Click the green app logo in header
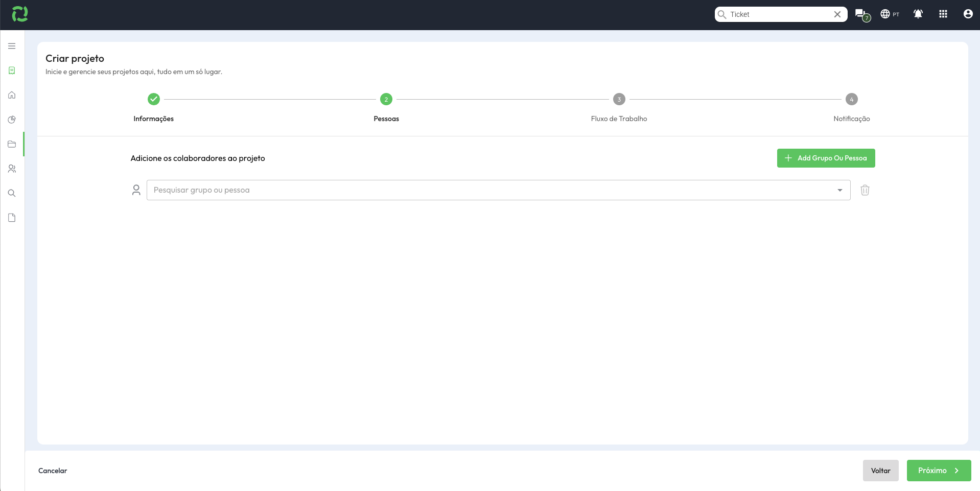Viewport: 980px width, 491px height. coord(20,14)
